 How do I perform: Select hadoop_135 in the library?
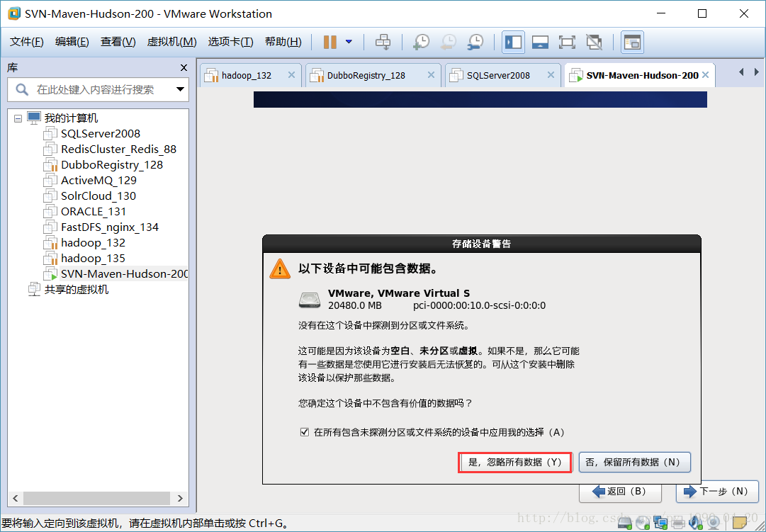93,259
